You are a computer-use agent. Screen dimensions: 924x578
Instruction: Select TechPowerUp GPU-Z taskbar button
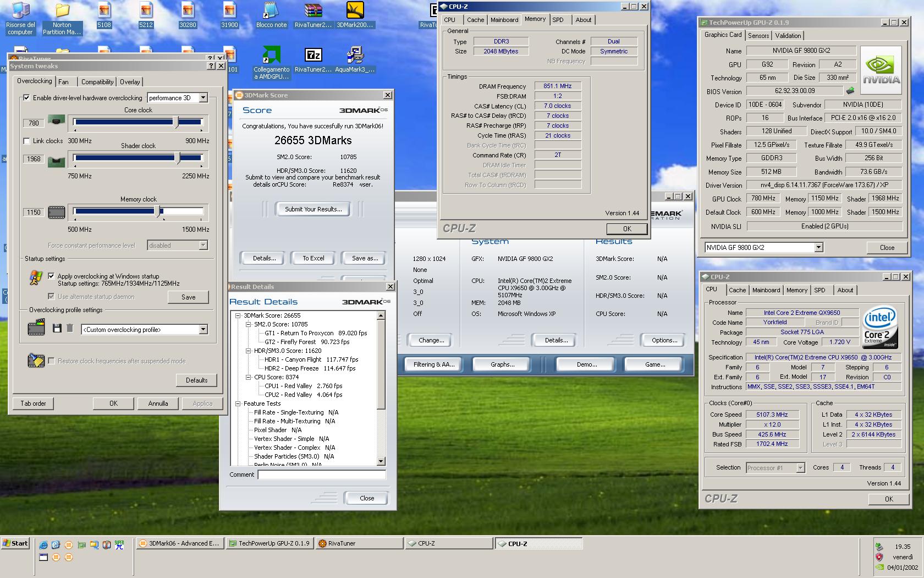[270, 543]
